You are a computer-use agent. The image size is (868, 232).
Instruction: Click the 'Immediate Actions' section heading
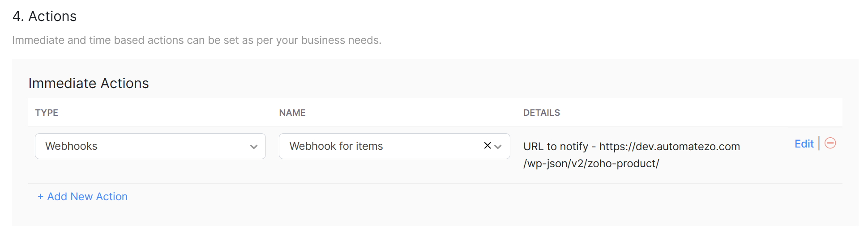click(89, 83)
